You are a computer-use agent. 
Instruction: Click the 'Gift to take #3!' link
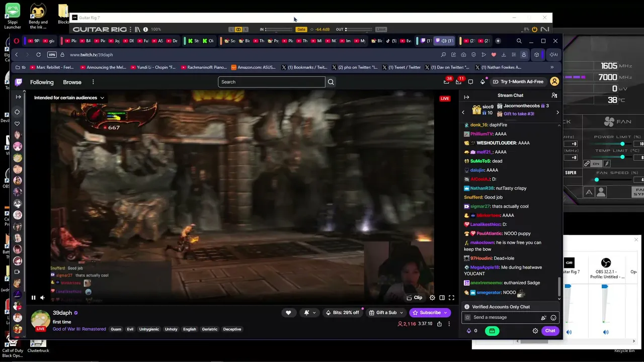point(519,114)
